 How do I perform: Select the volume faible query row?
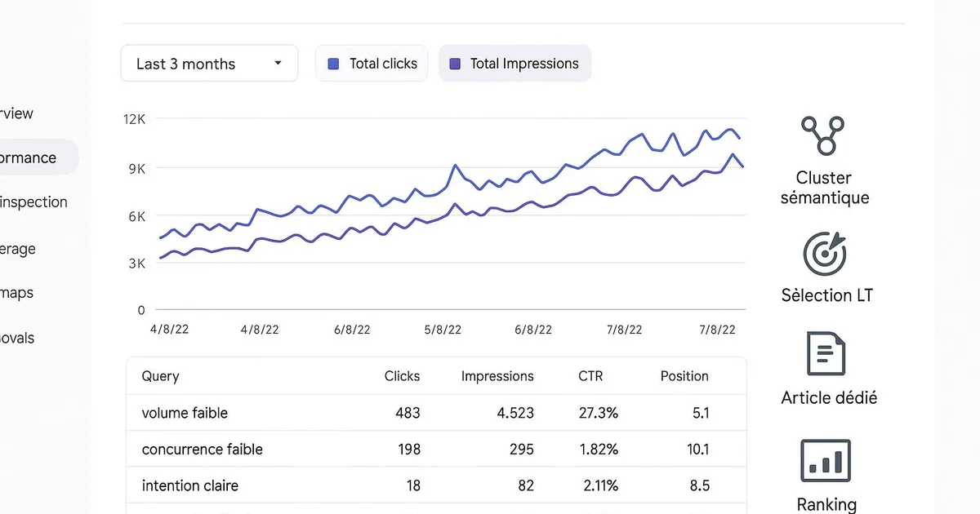[436, 413]
